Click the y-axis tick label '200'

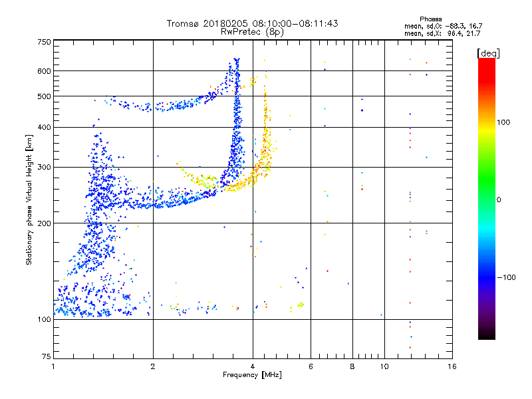45,223
